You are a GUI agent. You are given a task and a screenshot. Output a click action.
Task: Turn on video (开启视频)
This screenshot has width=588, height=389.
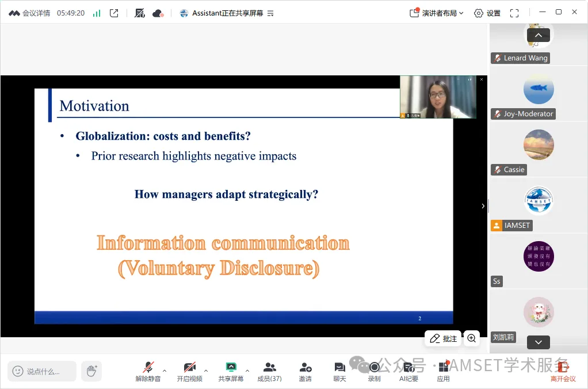coord(189,371)
